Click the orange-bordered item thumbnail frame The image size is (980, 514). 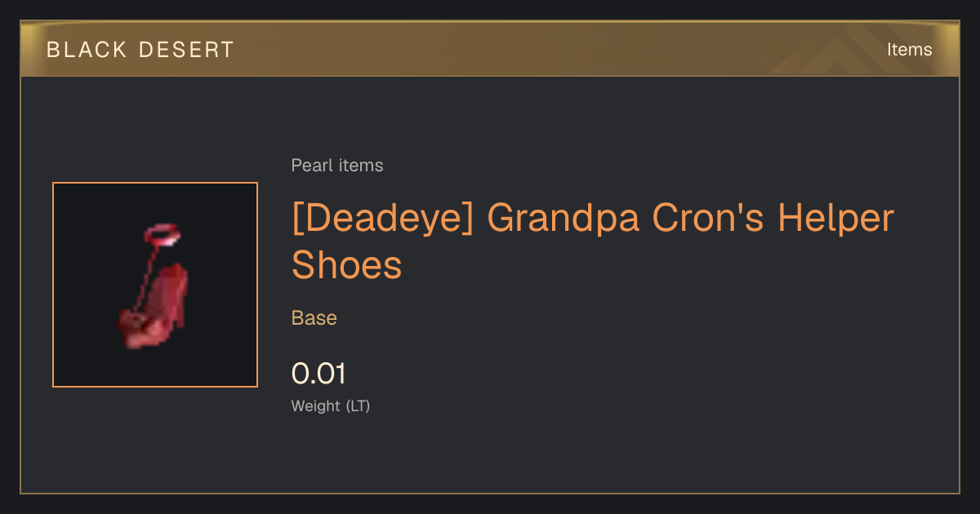155,285
